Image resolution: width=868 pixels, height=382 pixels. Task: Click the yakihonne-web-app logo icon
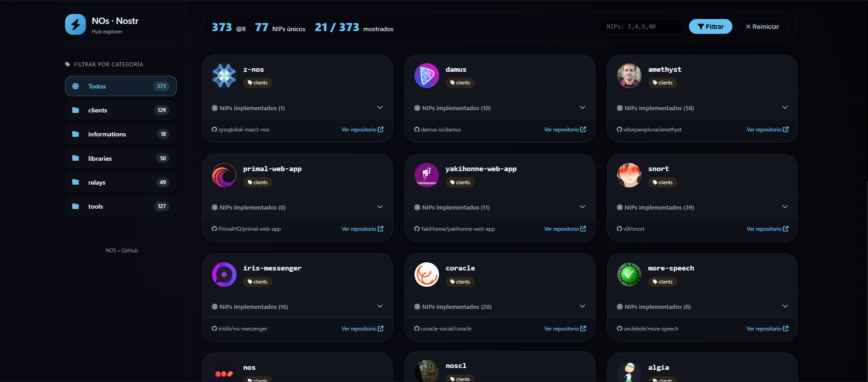click(427, 175)
